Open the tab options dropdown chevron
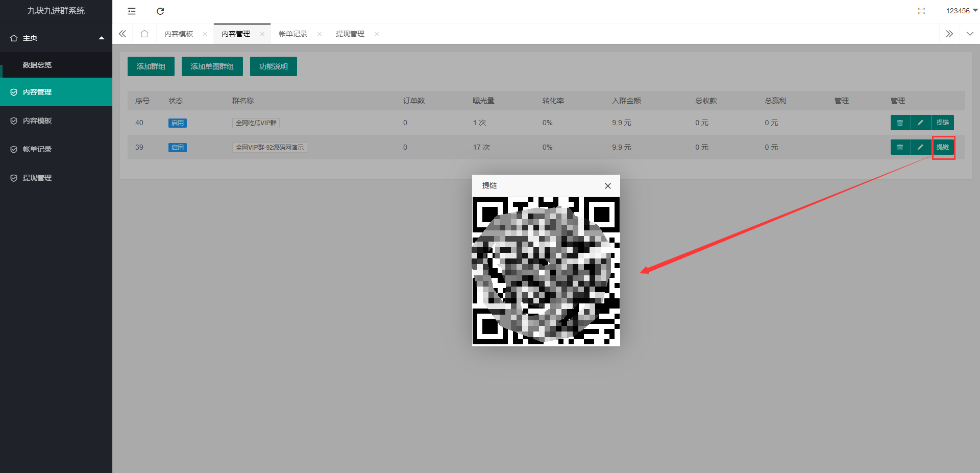The width and height of the screenshot is (980, 473). (x=970, y=34)
